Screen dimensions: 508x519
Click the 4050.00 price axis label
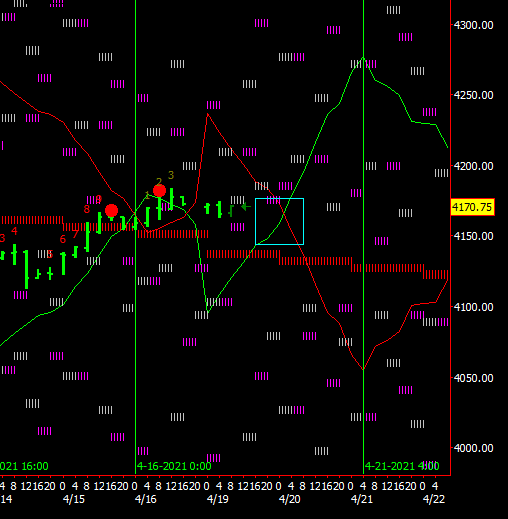click(473, 378)
